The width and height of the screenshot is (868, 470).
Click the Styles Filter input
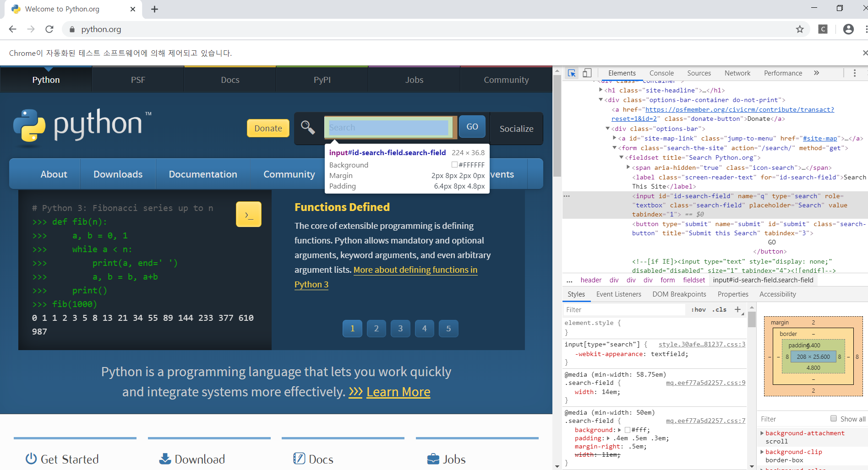pos(624,310)
